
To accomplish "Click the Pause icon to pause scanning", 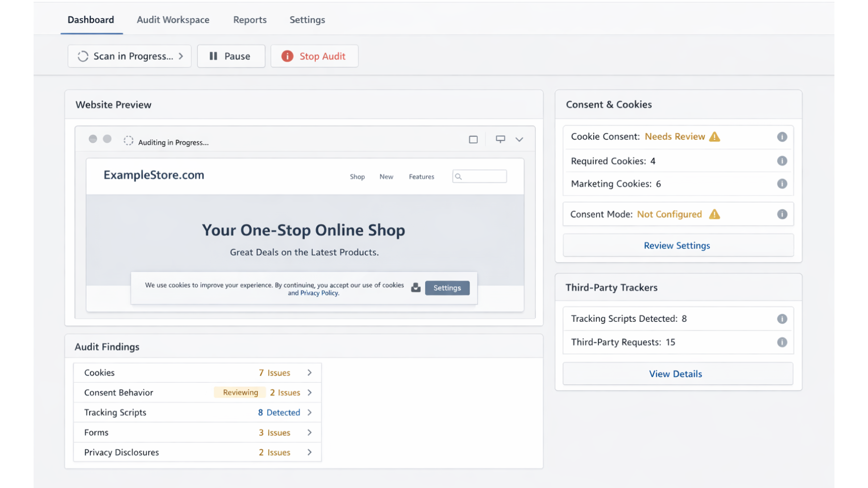I will (x=214, y=56).
